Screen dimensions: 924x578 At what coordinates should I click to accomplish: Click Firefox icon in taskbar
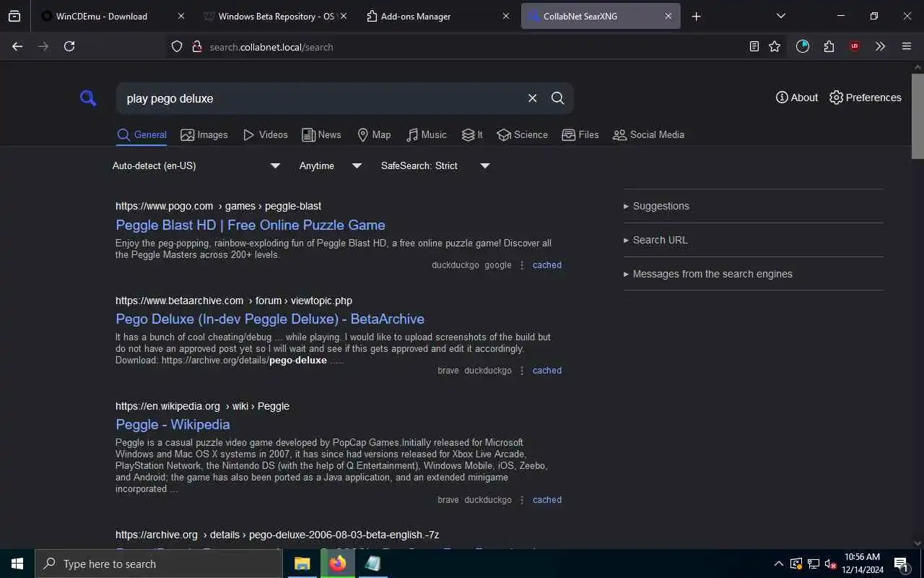coord(337,564)
